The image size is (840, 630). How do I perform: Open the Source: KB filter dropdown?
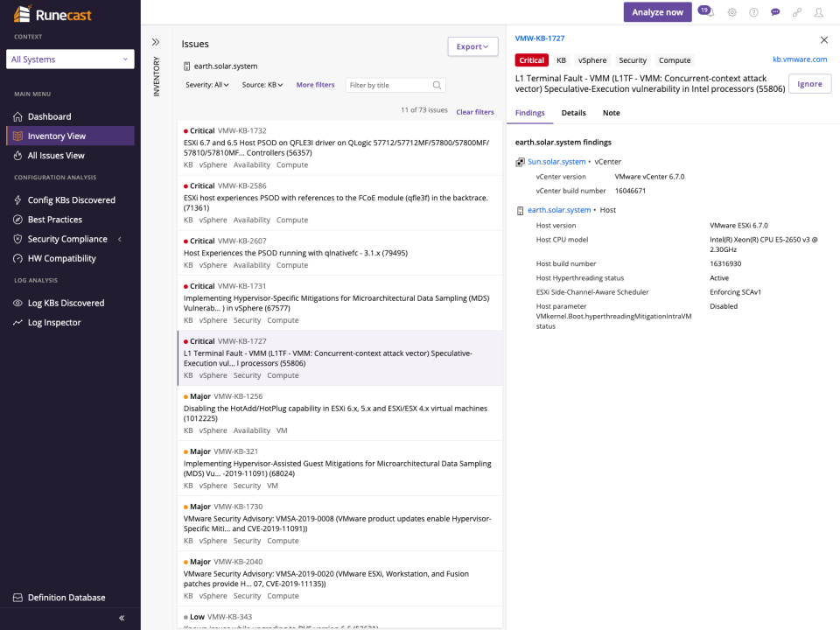[x=262, y=85]
